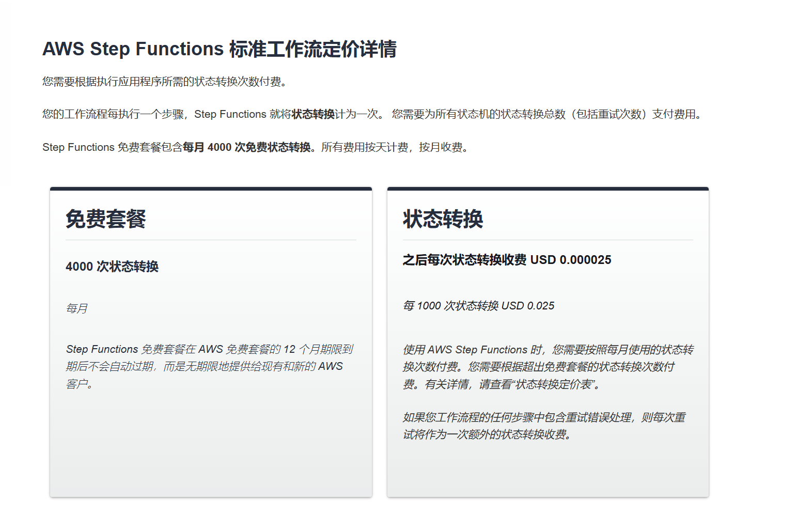The width and height of the screenshot is (812, 530).
Task: Click heading 'AWS Step Functions 标准工作流定价详情'
Action: [219, 49]
